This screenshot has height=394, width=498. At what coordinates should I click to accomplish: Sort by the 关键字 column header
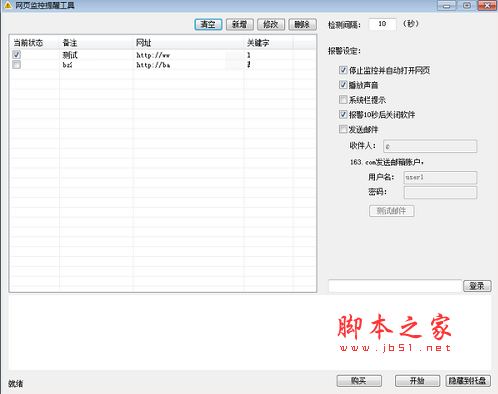(269, 43)
